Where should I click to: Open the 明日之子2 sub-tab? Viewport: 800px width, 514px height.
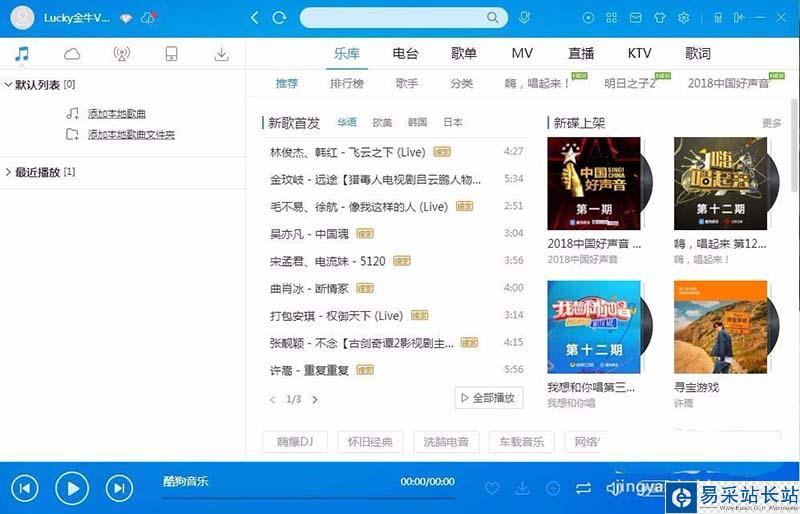[x=630, y=83]
